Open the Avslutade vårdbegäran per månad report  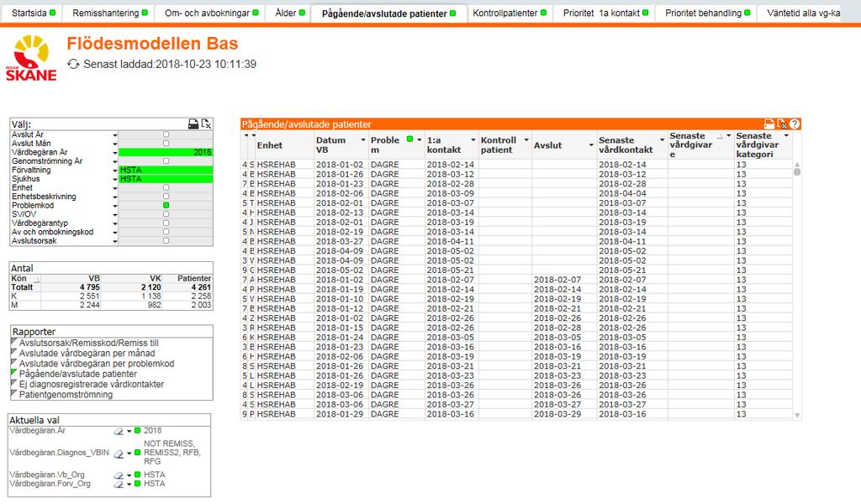point(87,353)
